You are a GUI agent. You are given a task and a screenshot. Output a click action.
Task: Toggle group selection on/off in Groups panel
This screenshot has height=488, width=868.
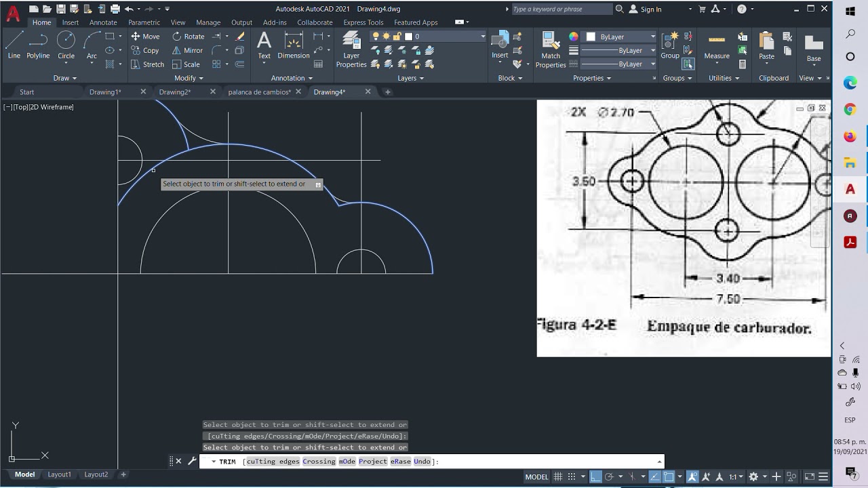[x=688, y=64]
